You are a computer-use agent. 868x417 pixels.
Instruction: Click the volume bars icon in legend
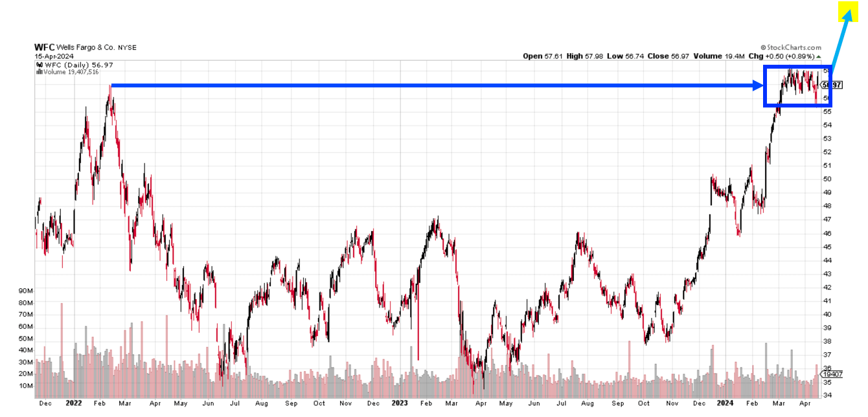(x=38, y=72)
